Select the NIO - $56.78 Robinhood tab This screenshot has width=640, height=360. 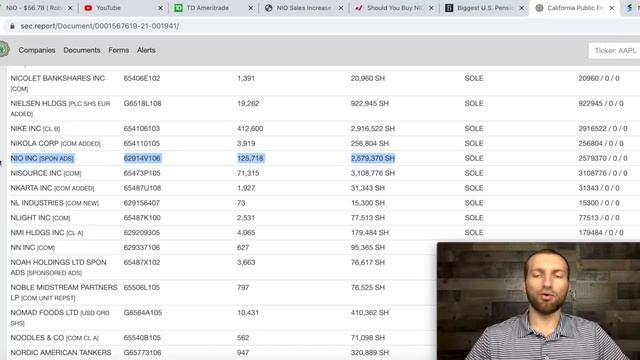pos(35,8)
